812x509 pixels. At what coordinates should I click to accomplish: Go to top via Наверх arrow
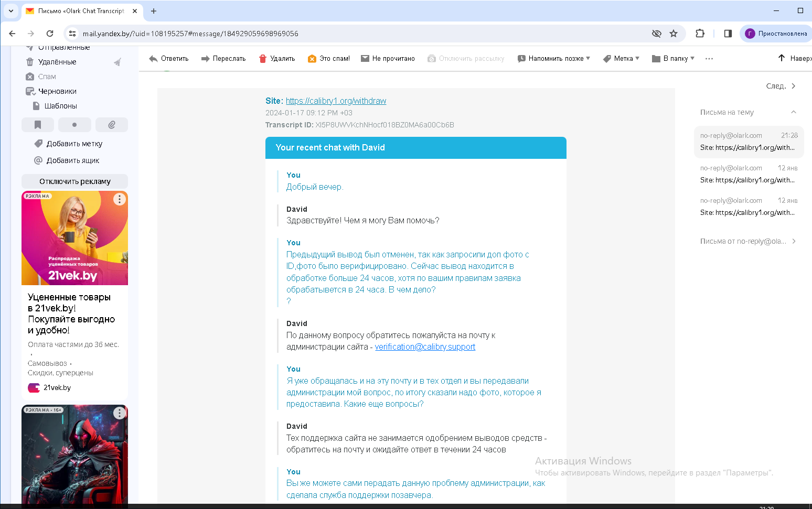[794, 58]
